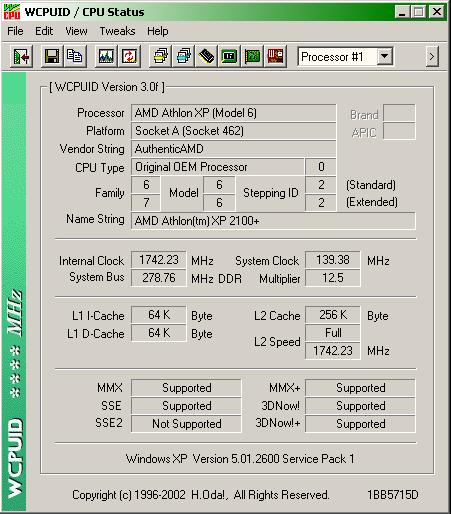
Task: Click the 3DNow!+ 'Supported' field
Action: coord(360,424)
